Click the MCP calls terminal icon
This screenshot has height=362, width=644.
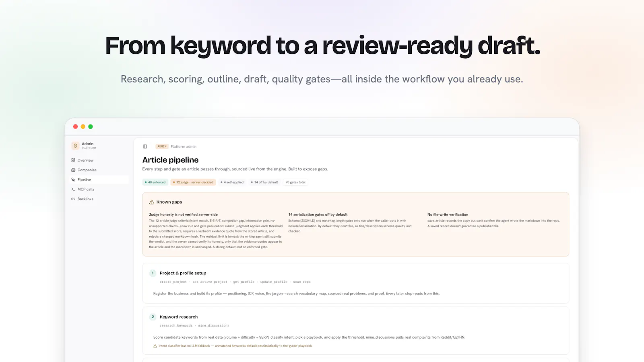coord(73,189)
